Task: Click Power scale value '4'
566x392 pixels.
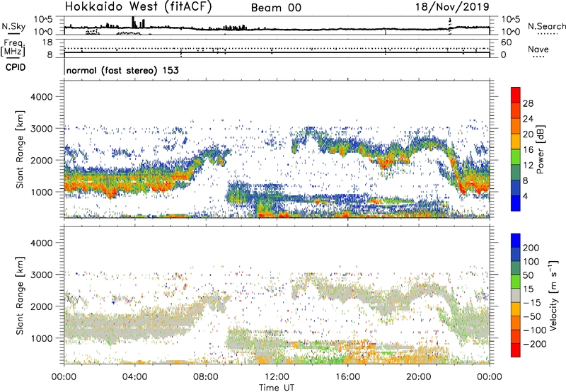Action: click(525, 196)
